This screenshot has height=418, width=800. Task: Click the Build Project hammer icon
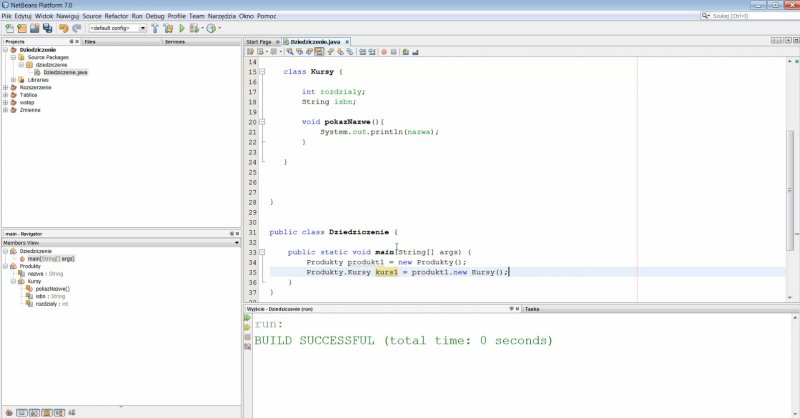click(x=155, y=28)
